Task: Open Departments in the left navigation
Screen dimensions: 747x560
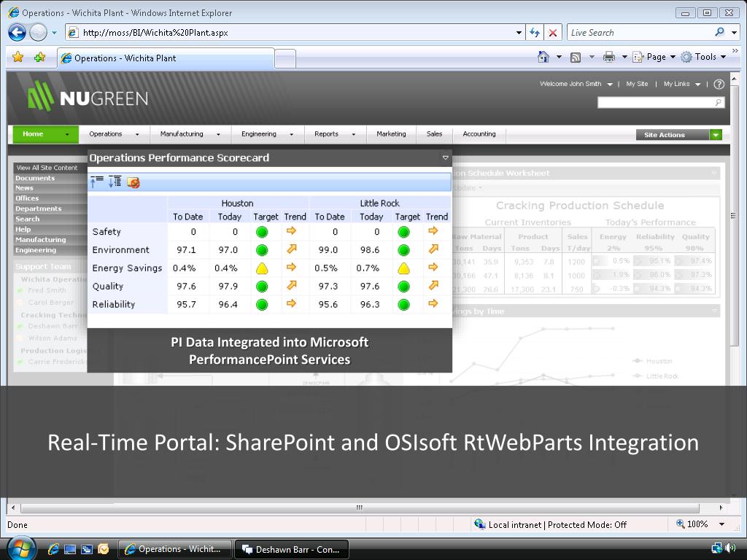Action: click(38, 209)
